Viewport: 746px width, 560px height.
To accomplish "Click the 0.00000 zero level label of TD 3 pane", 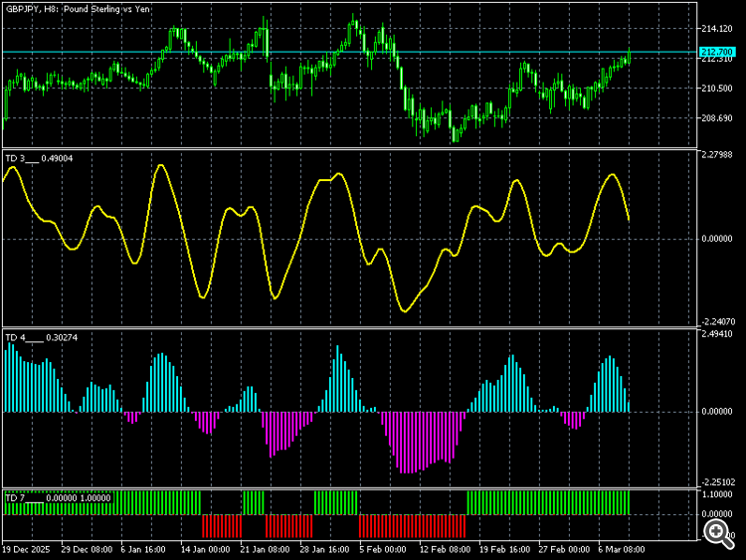I will [717, 239].
